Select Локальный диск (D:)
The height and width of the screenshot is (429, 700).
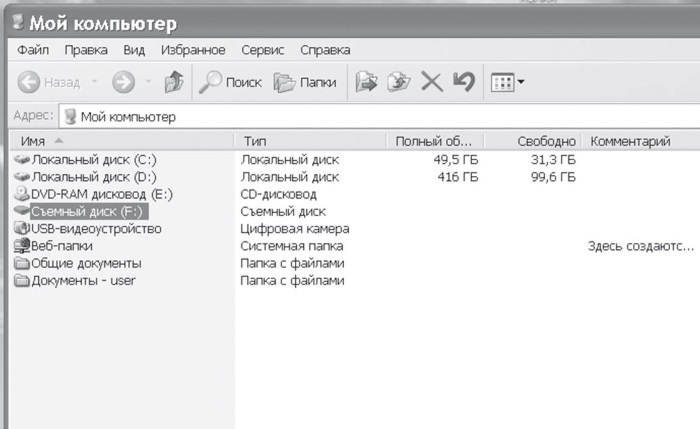pos(94,177)
